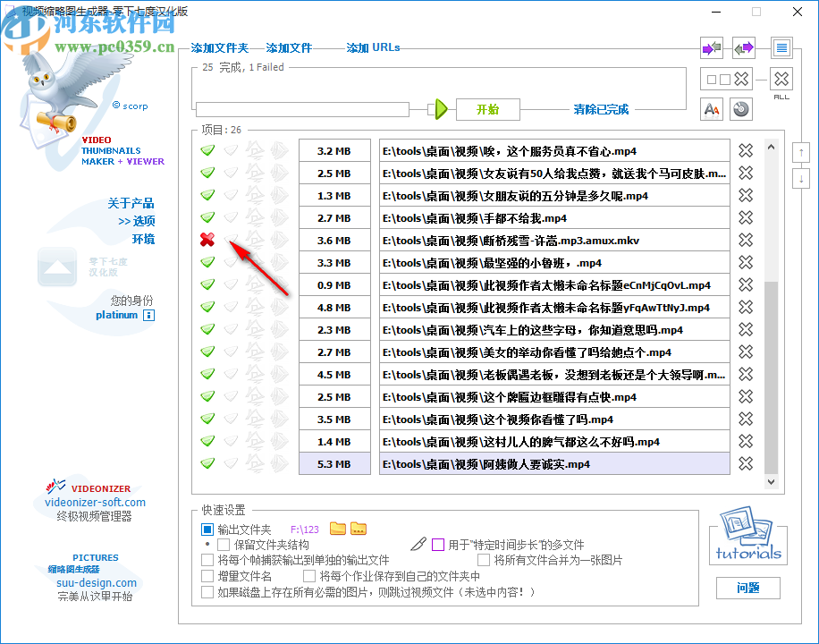Browse for folder with the dotted folder icon

coord(358,528)
